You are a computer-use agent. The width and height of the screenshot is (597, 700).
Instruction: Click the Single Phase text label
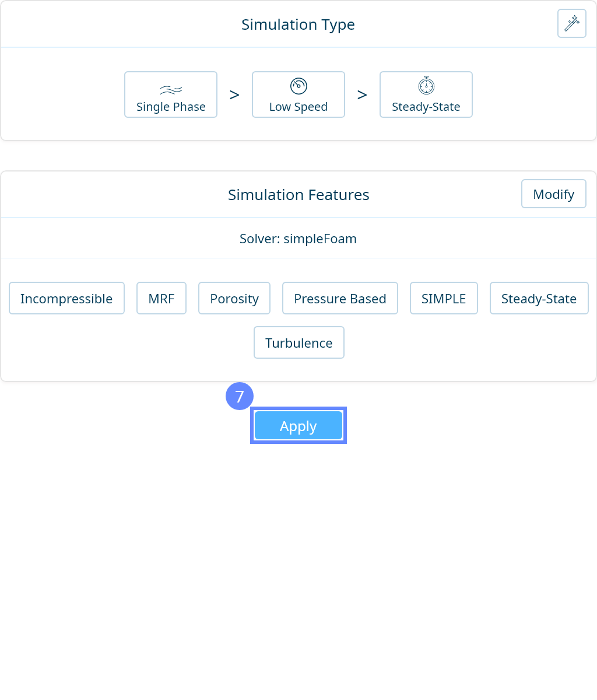[x=171, y=107]
